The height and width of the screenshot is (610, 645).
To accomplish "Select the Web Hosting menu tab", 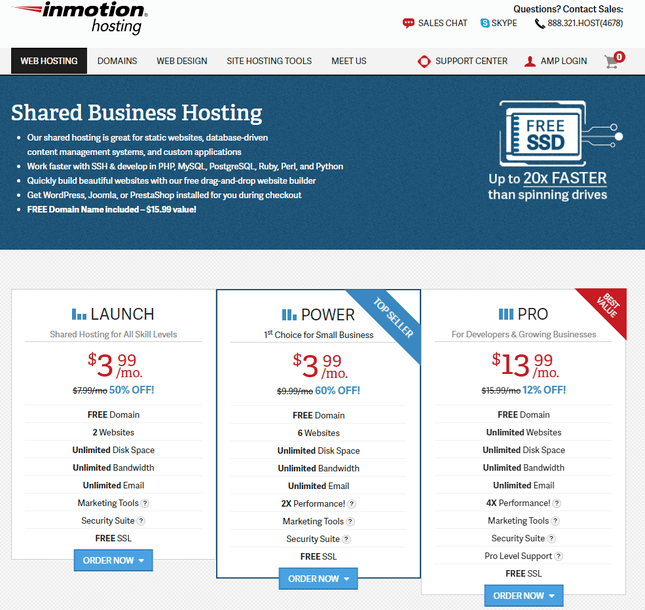I will click(49, 61).
